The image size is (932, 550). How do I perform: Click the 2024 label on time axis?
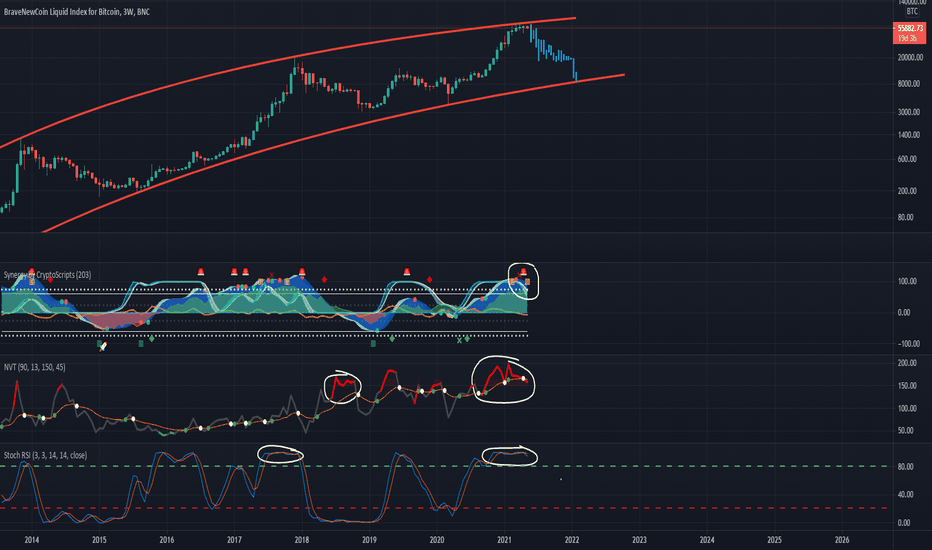[707, 540]
